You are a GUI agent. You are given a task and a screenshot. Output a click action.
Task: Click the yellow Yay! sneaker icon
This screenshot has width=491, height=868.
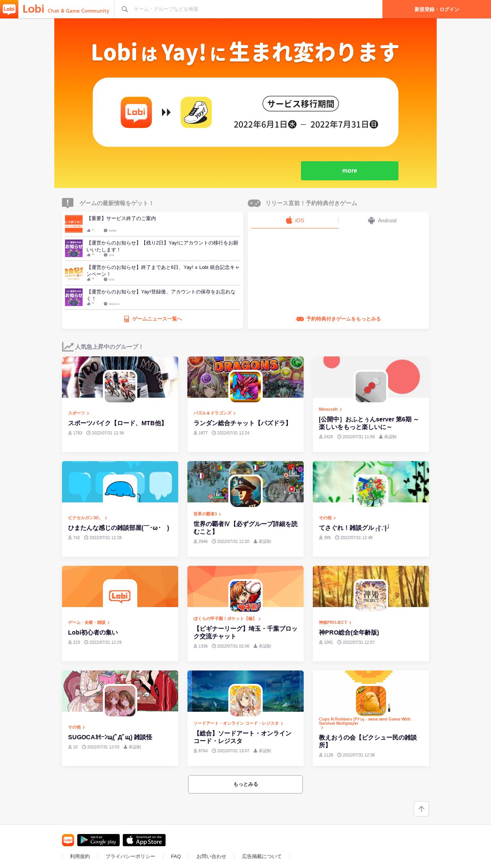[196, 112]
